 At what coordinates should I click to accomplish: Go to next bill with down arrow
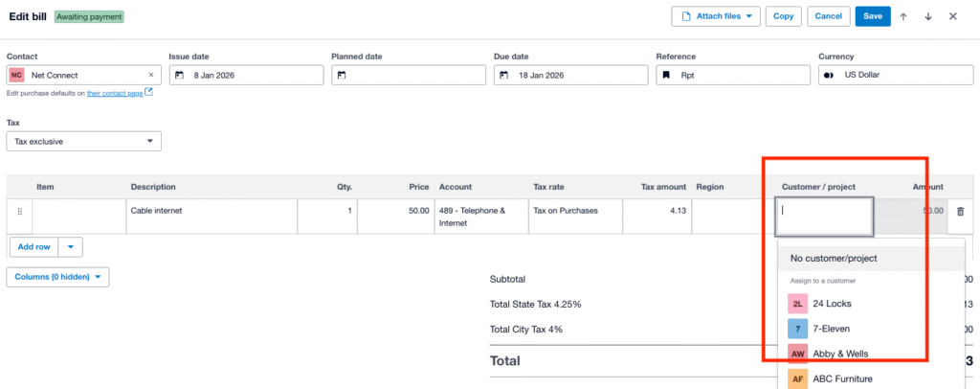coord(927,16)
